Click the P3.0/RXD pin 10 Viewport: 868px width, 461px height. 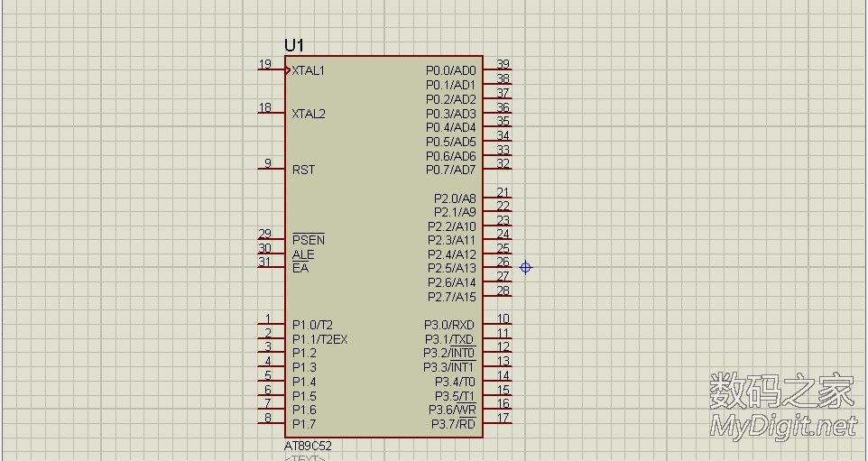point(498,325)
